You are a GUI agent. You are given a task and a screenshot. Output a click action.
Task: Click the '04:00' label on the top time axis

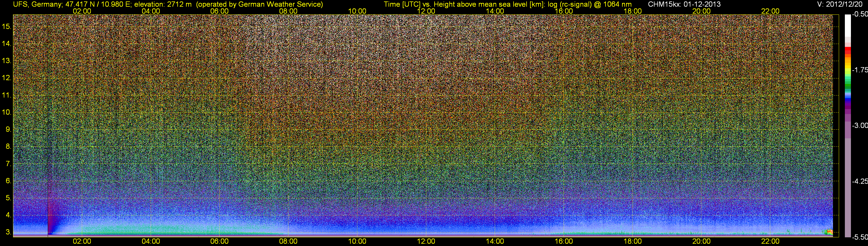151,11
